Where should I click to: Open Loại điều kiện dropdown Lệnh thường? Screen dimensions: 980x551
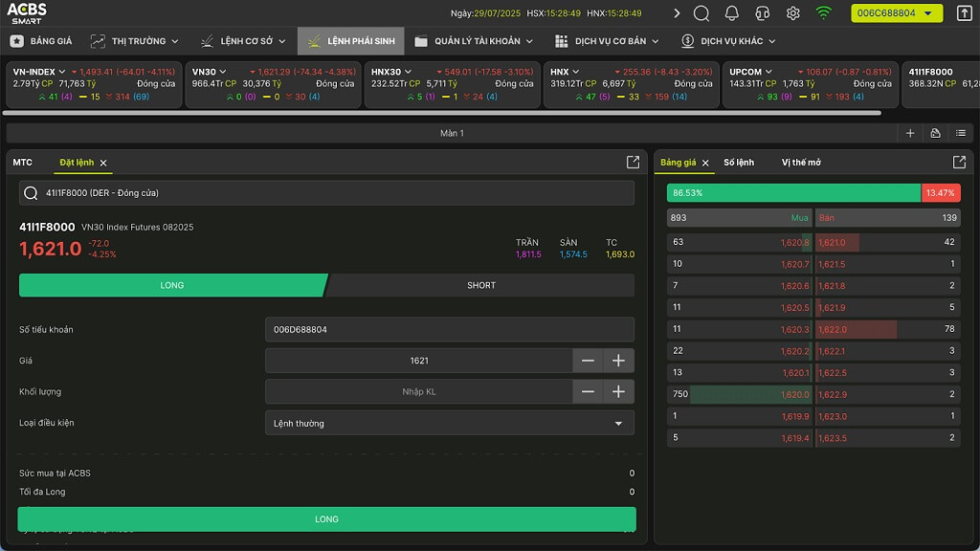click(x=450, y=423)
